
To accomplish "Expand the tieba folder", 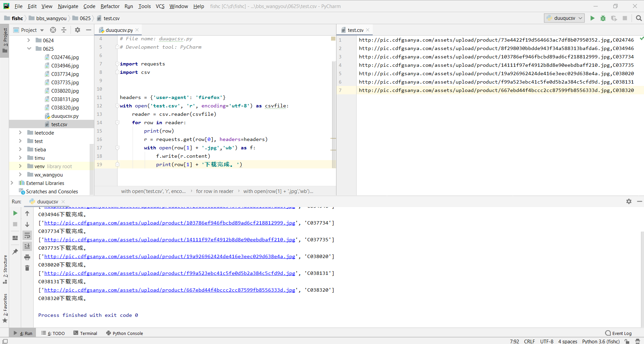I will [x=20, y=149].
